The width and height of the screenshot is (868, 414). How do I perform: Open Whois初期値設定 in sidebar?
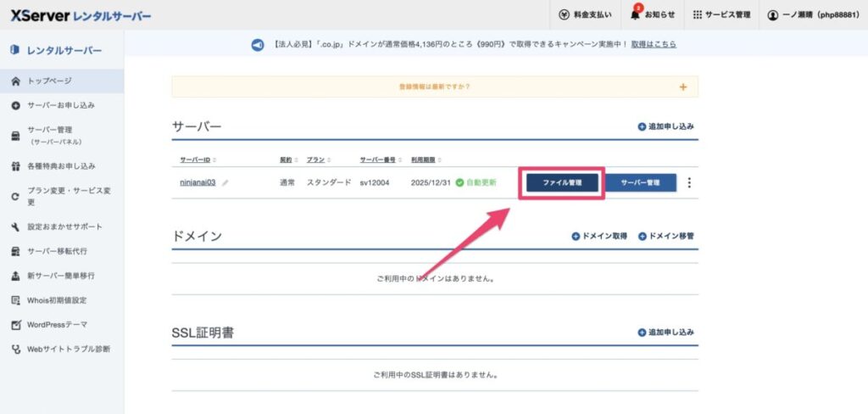62,300
